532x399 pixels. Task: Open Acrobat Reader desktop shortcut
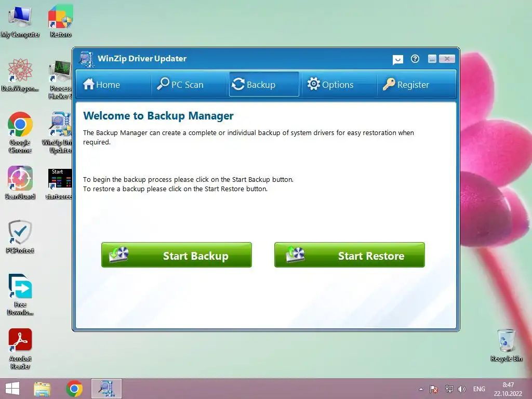(20, 349)
